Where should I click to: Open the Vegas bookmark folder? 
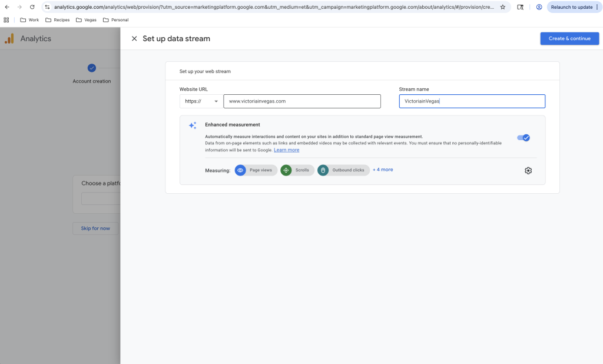(86, 20)
